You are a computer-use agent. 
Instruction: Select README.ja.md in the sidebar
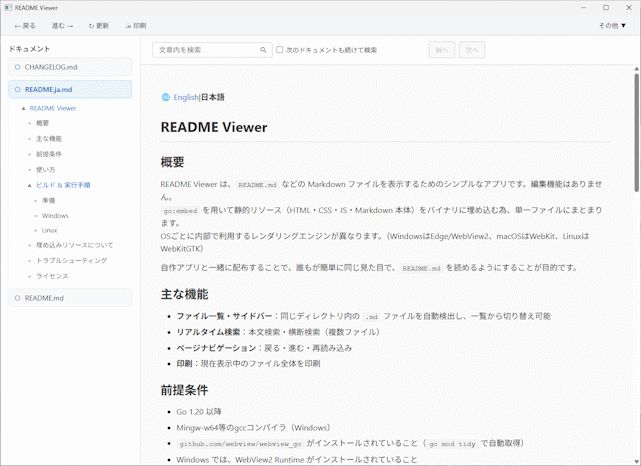(70, 90)
